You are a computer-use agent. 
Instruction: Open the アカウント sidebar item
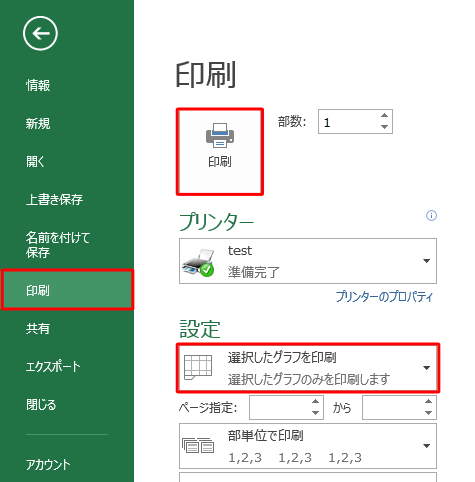coord(48,464)
